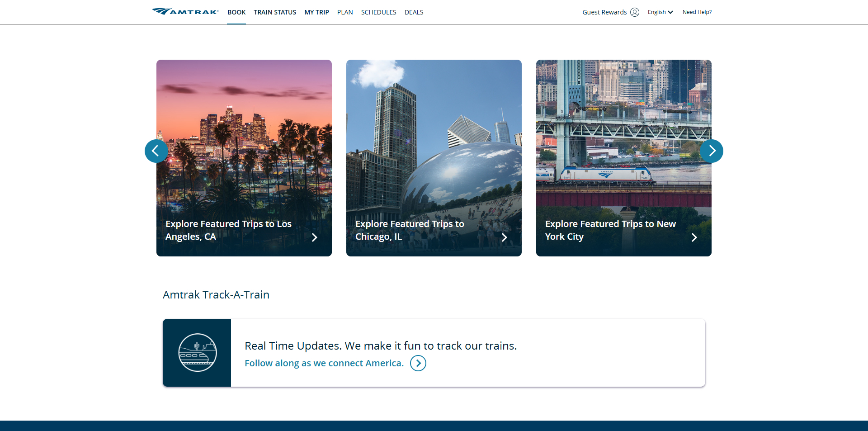Open the DEALS section
The width and height of the screenshot is (868, 431).
tap(414, 12)
